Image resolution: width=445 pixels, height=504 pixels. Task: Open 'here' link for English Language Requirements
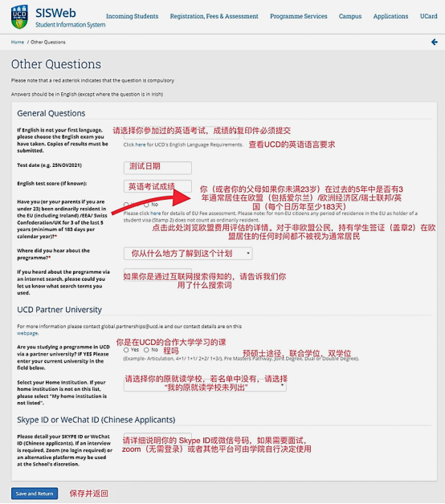[x=141, y=144]
